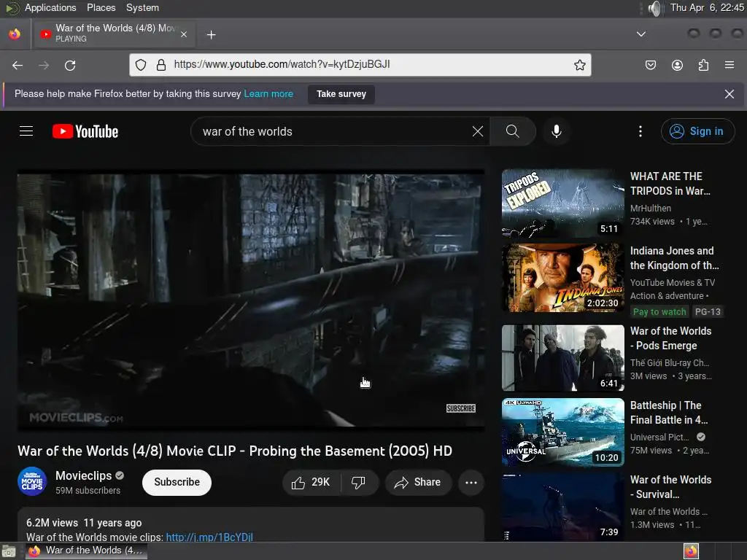Open "WHAT ARE THE TRIPODS in War..." title

(670, 183)
